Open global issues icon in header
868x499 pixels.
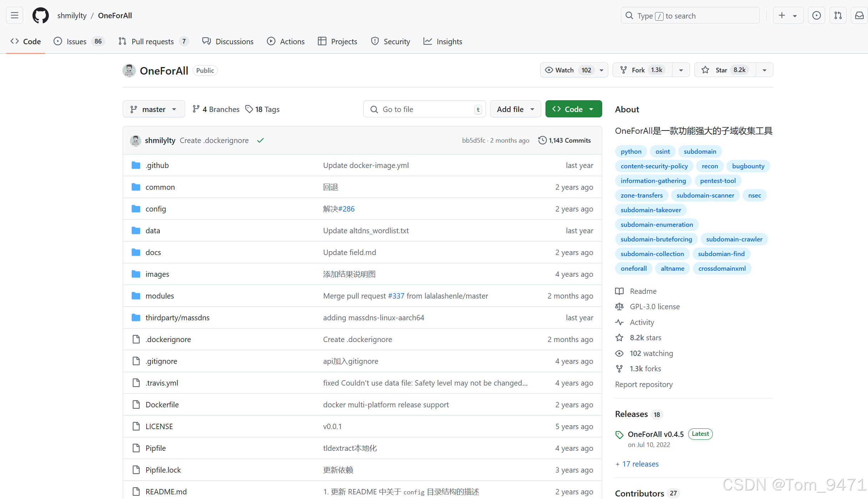click(x=816, y=16)
